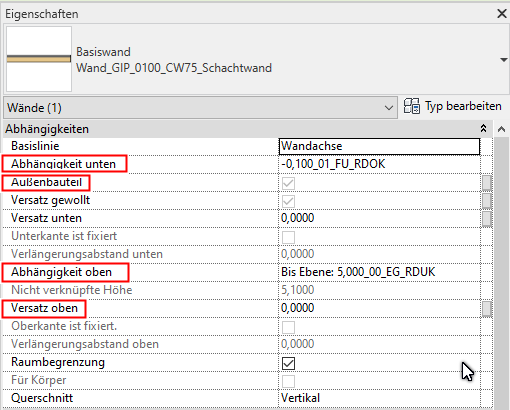Click the small button beside Versatz gewollt

pyautogui.click(x=487, y=201)
